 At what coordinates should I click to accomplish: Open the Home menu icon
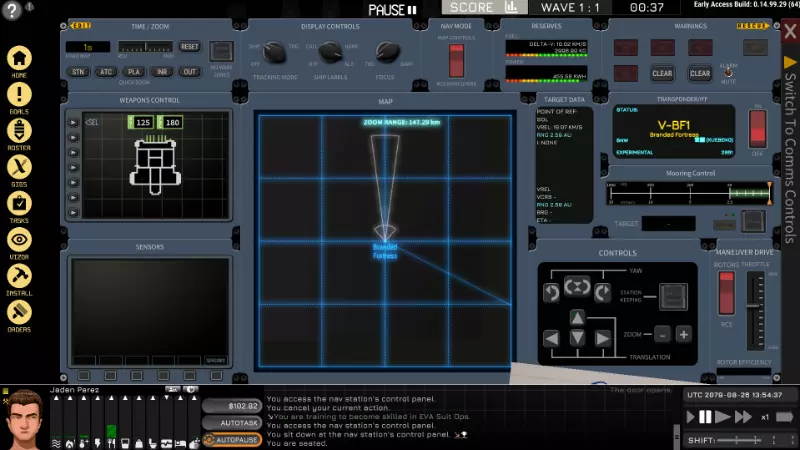[19, 59]
